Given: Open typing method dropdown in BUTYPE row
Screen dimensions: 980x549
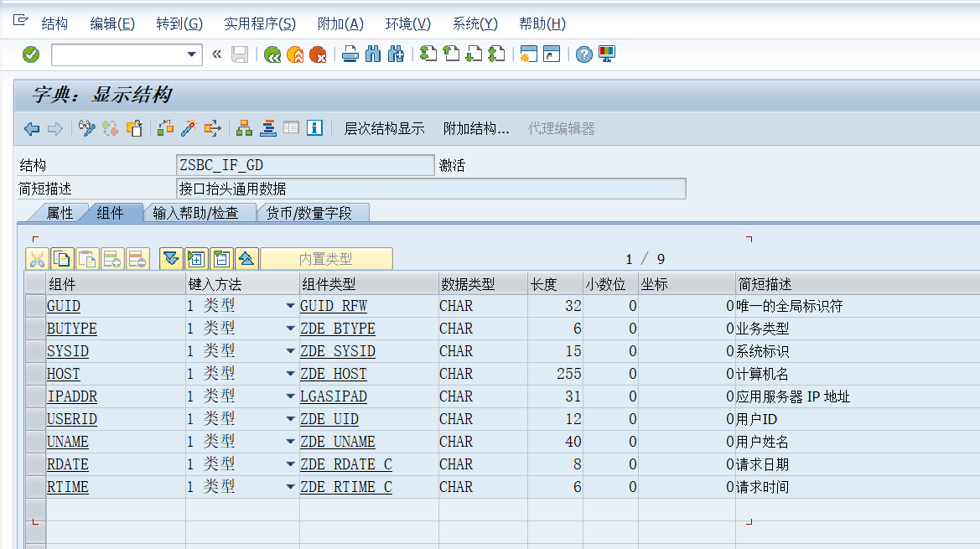Looking at the screenshot, I should pyautogui.click(x=290, y=329).
